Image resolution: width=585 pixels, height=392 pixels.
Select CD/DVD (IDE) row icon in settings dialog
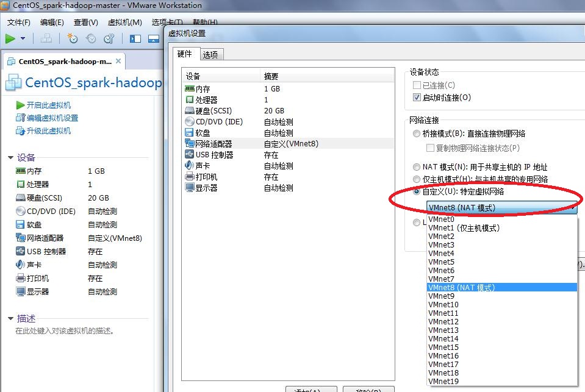190,121
